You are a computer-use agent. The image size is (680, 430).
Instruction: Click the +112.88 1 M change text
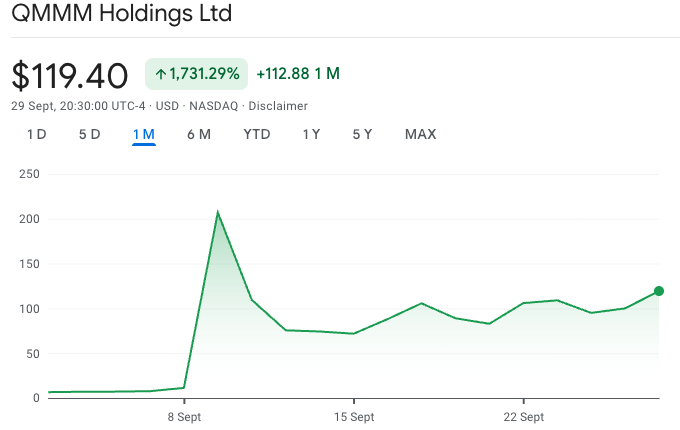coord(298,74)
